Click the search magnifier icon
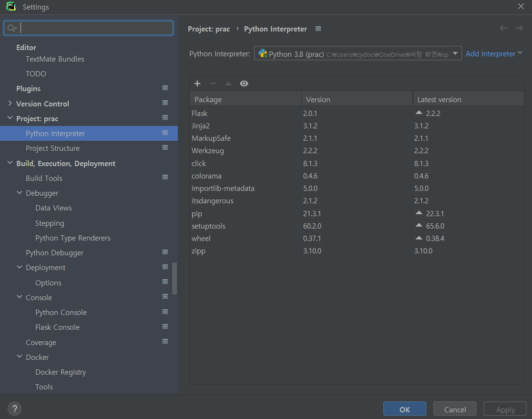This screenshot has height=419, width=532. (12, 28)
